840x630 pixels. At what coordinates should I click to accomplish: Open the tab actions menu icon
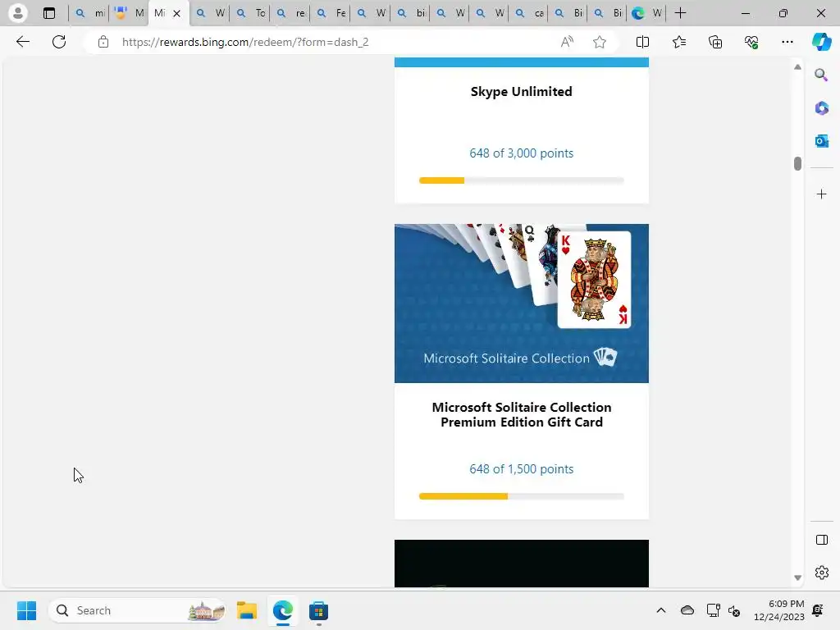[x=48, y=13]
